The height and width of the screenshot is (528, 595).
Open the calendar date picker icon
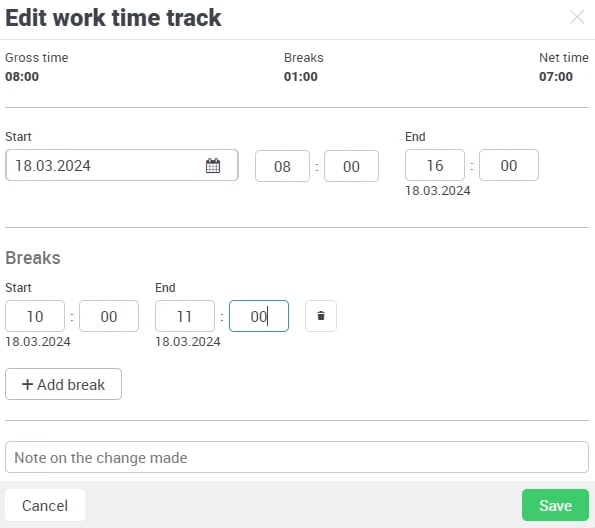[x=213, y=165]
